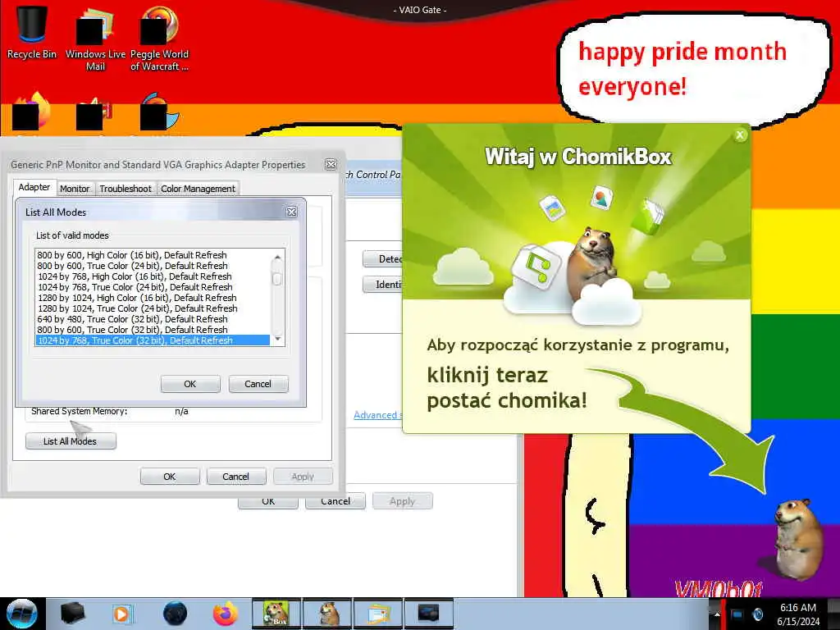Image resolution: width=840 pixels, height=630 pixels.
Task: Open the VAIO Gate bar
Action: point(420,10)
